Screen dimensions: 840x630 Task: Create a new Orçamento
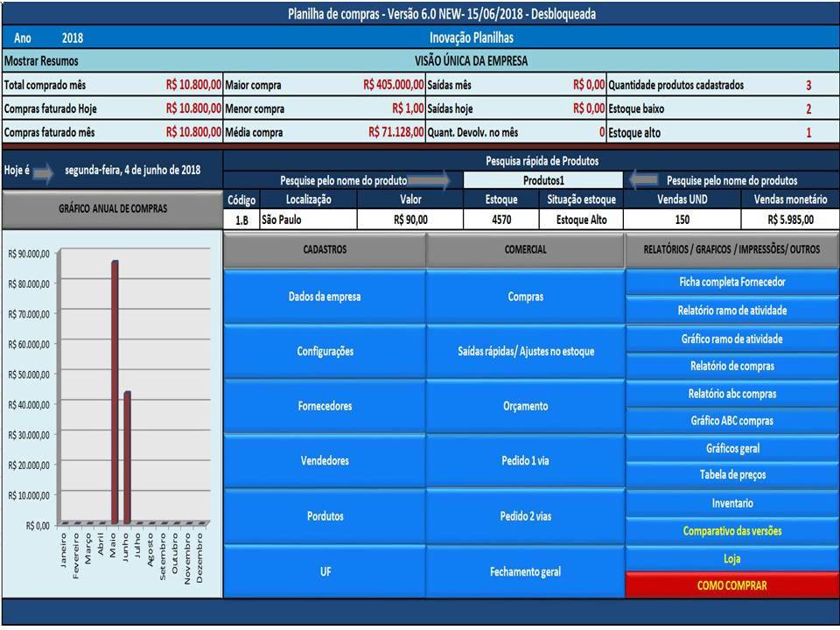(525, 406)
